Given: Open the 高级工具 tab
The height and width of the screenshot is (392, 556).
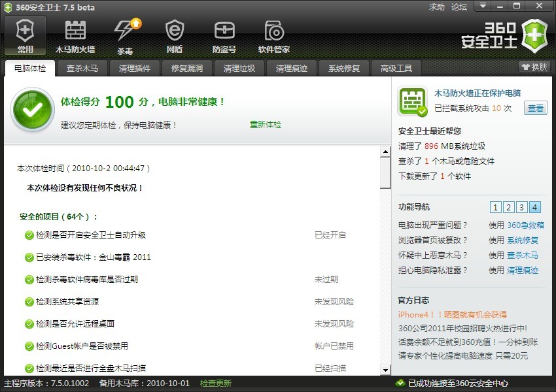Looking at the screenshot, I should (396, 68).
